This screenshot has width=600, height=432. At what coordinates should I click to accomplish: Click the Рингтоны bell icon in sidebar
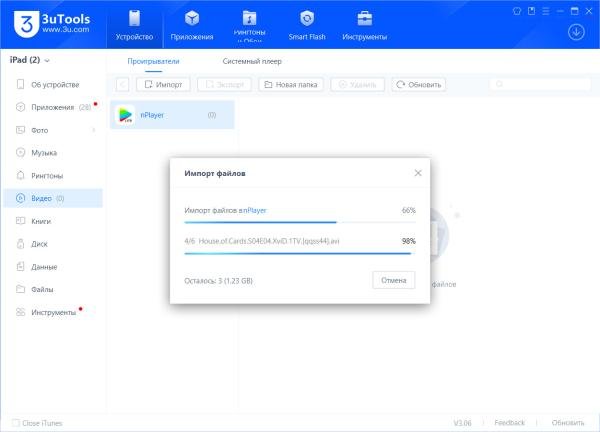(20, 176)
